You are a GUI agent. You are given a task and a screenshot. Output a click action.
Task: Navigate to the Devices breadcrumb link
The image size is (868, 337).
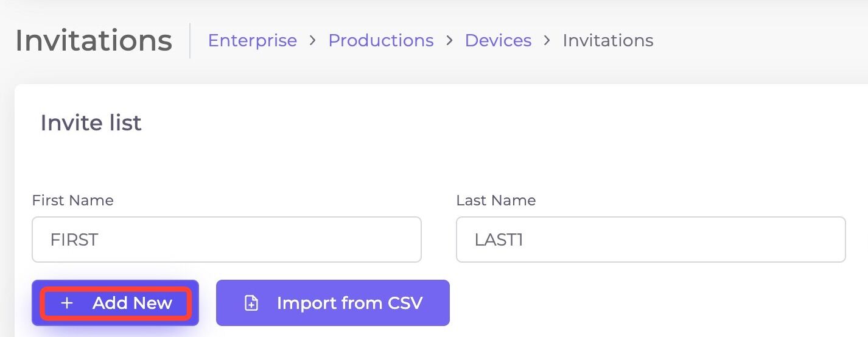498,40
